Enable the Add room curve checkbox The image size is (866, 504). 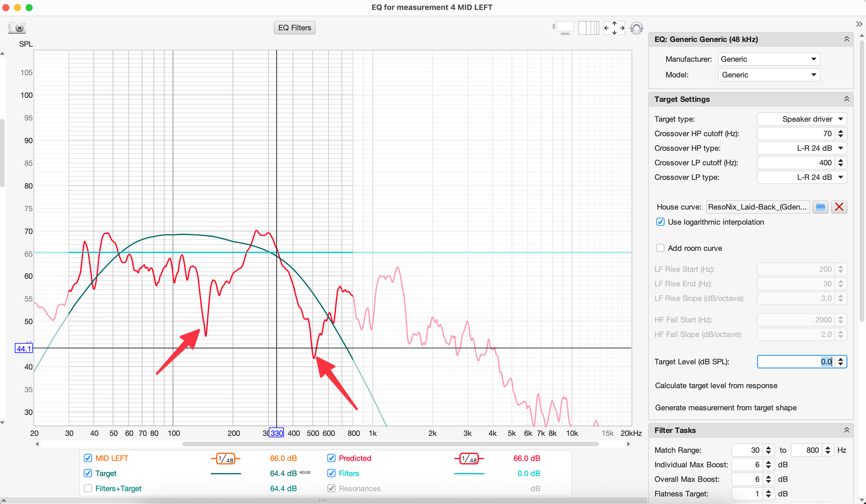(x=660, y=248)
